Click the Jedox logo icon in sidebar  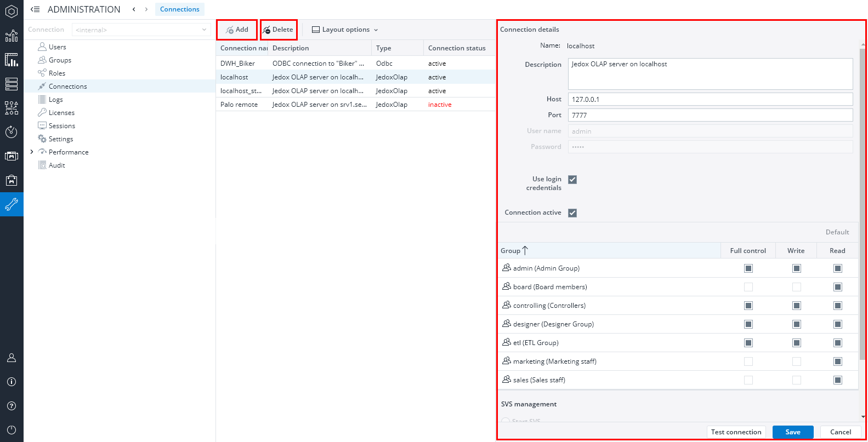tap(12, 12)
